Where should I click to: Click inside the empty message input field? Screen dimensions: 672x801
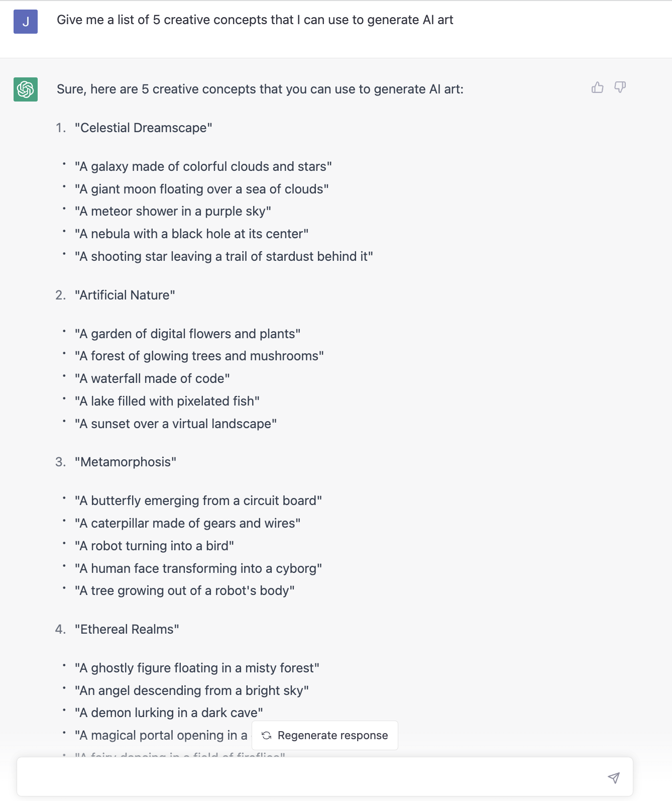pos(301,777)
